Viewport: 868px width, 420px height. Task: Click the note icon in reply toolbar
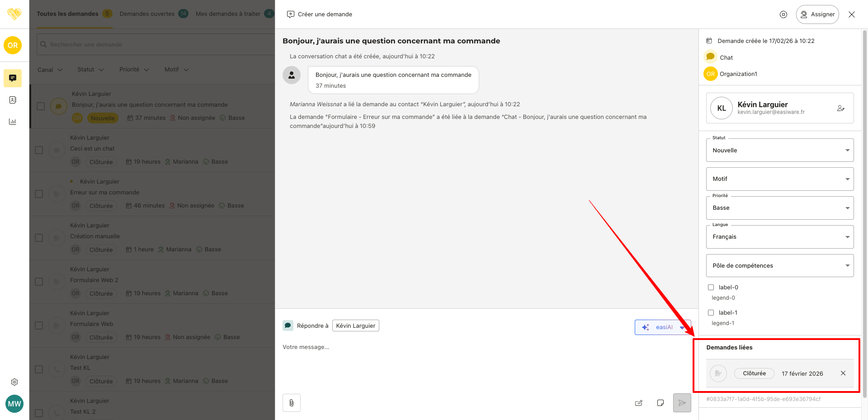[x=660, y=403]
